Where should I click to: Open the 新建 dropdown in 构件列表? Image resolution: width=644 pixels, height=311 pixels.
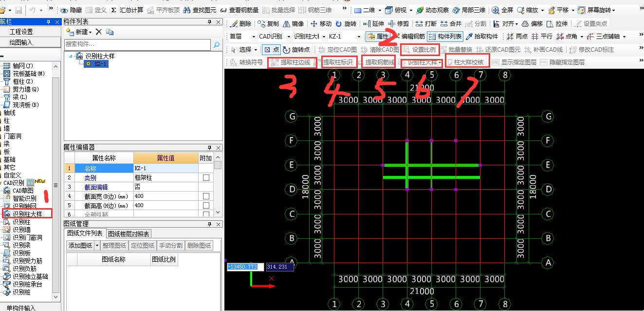pyautogui.click(x=91, y=32)
